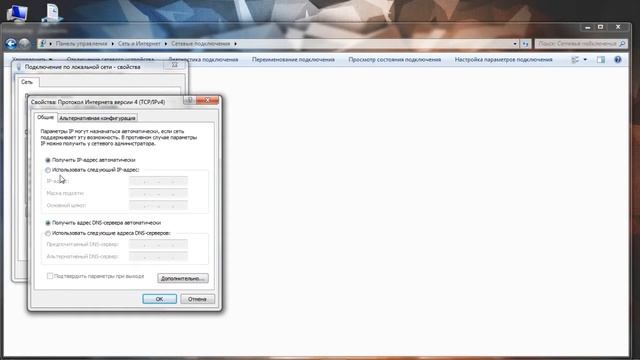Click 'Просмотр состояния подключения' toolbar command

click(395, 60)
